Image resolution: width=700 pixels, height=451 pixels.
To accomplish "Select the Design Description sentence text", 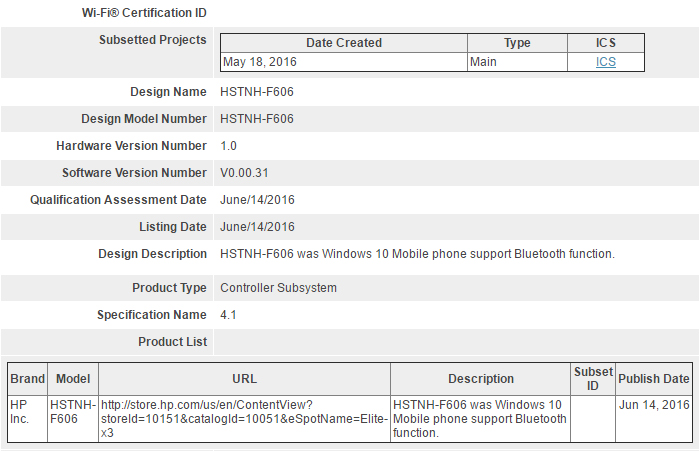I will pos(417,254).
